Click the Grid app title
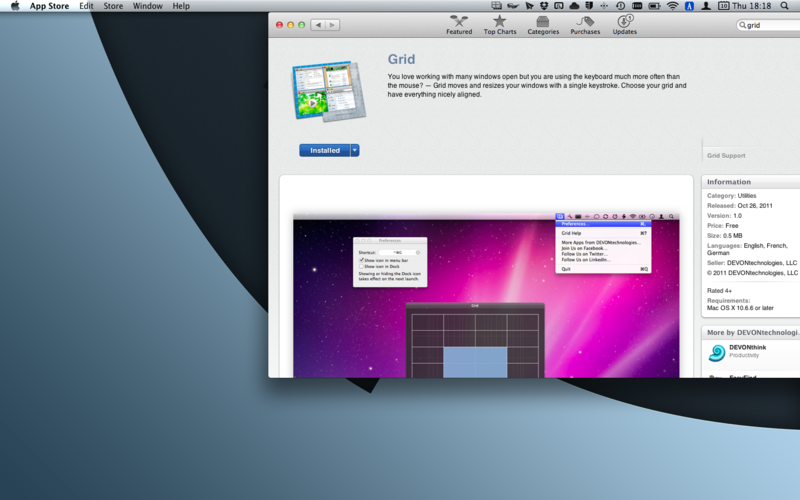 (x=402, y=59)
